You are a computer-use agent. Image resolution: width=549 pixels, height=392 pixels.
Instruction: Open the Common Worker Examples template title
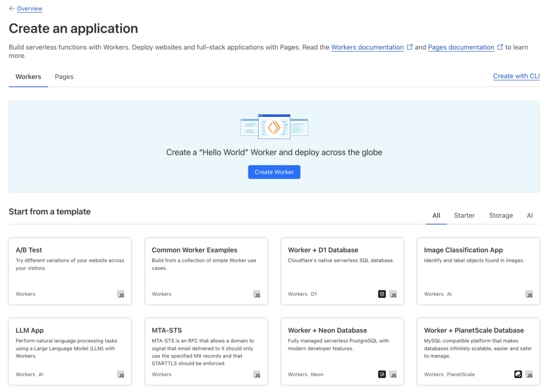[194, 250]
